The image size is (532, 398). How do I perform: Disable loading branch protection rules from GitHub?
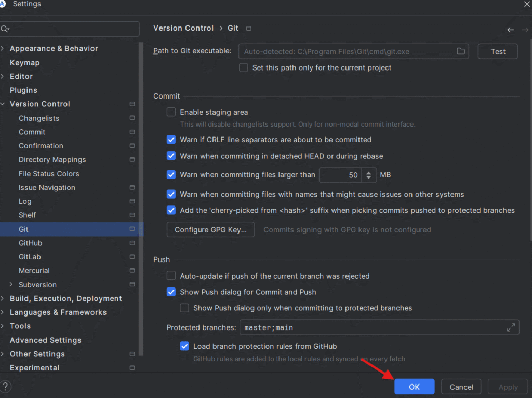click(184, 346)
